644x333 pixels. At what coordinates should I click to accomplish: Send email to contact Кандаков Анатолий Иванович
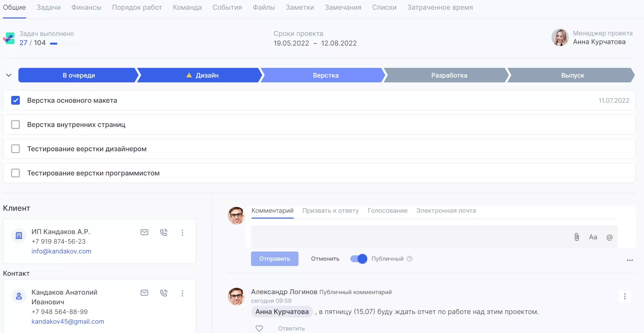(x=144, y=293)
